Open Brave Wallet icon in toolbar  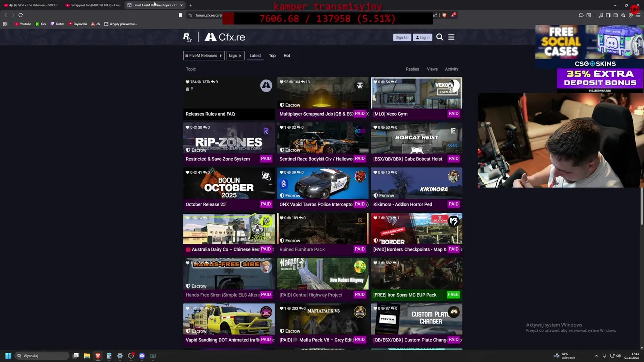(615, 15)
